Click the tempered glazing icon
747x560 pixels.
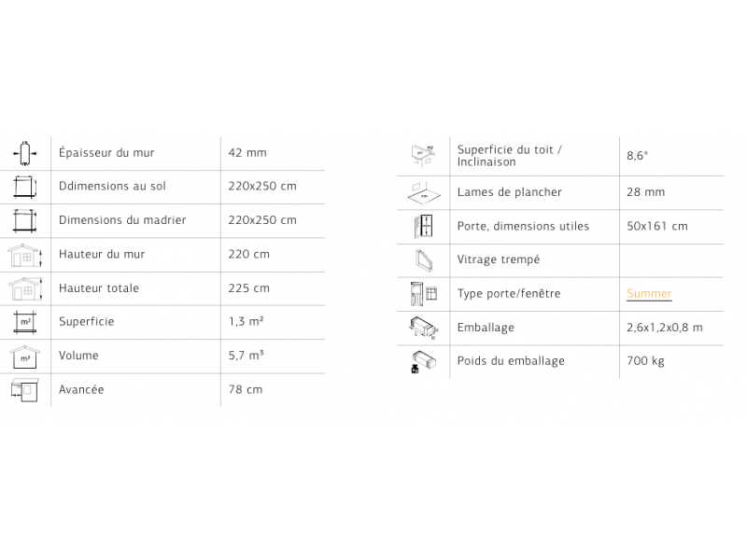click(x=424, y=260)
